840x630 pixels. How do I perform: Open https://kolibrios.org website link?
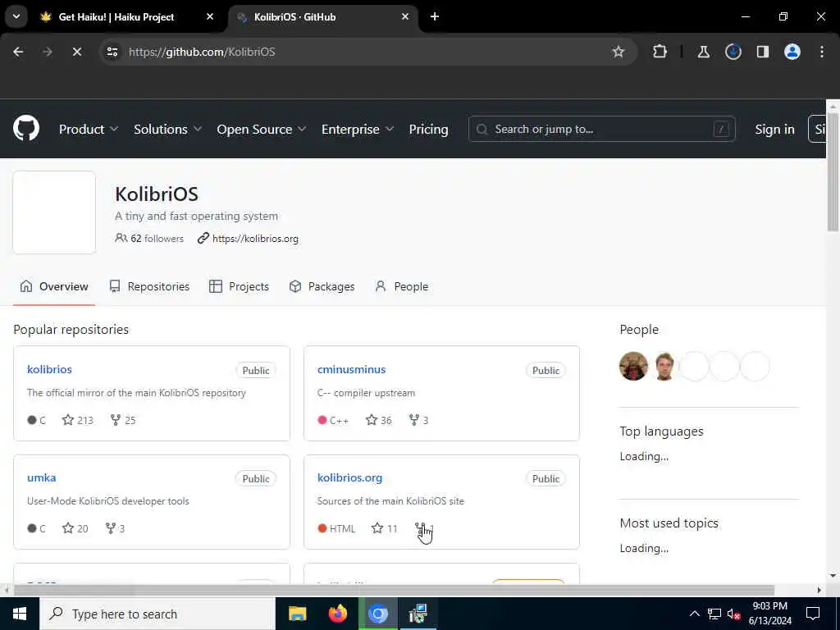255,239
